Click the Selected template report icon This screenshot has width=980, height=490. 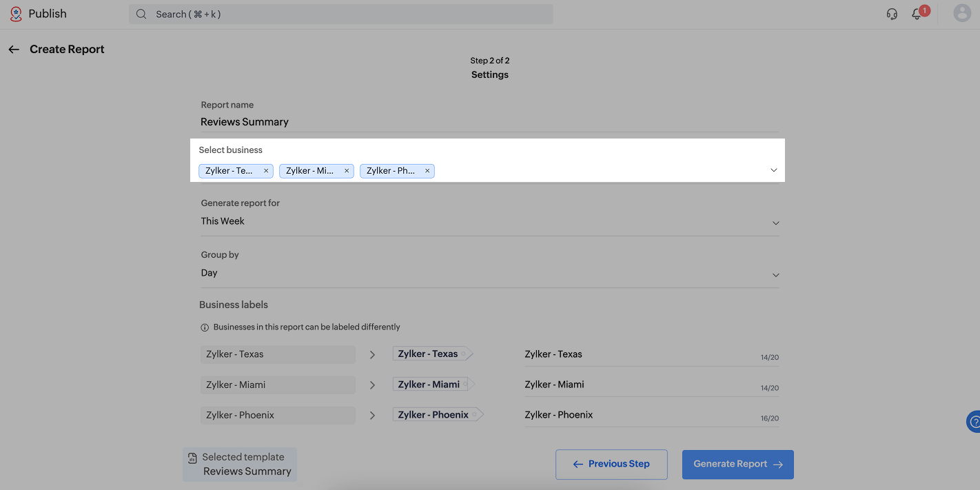click(x=193, y=458)
